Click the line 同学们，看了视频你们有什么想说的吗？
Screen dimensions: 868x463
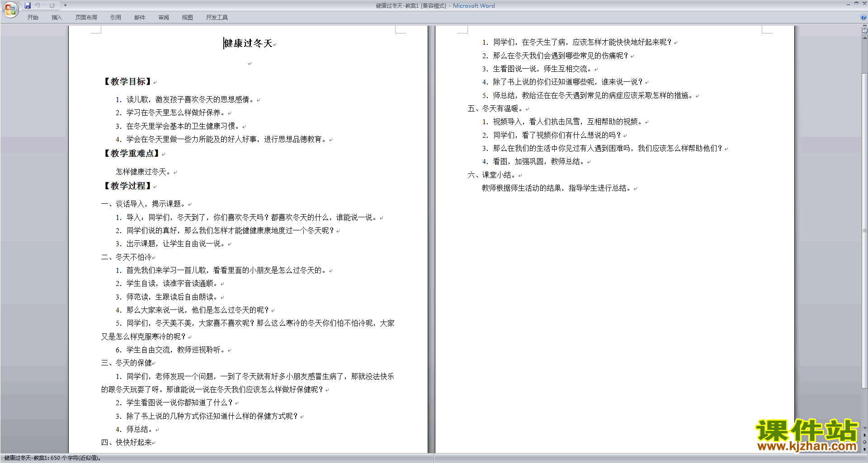click(558, 135)
